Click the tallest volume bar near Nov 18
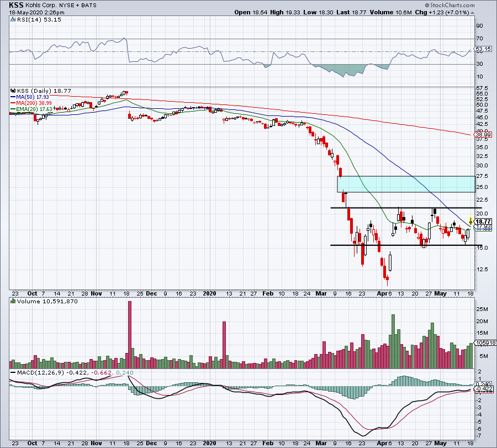Image resolution: width=497 pixels, height=448 pixels. point(129,335)
